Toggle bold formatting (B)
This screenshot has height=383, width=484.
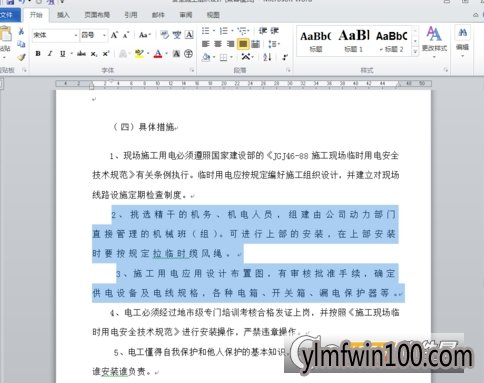(38, 53)
